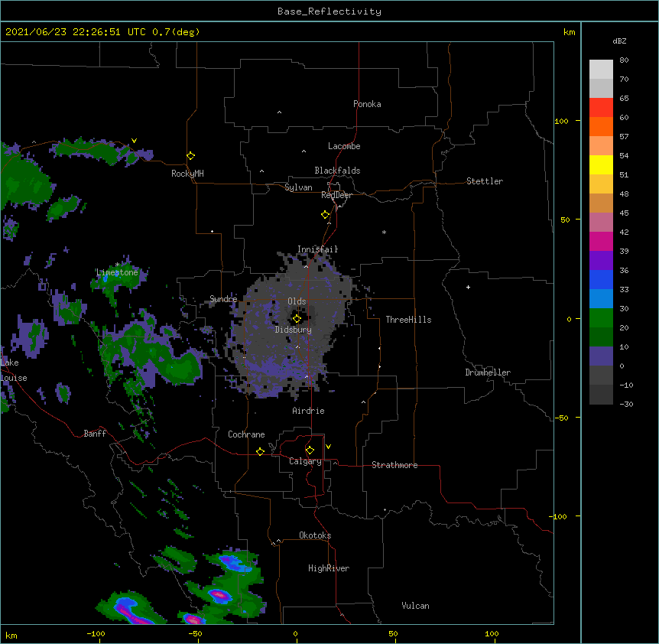
Task: Select the 36 dBZ blue legend swatch
Action: (601, 279)
